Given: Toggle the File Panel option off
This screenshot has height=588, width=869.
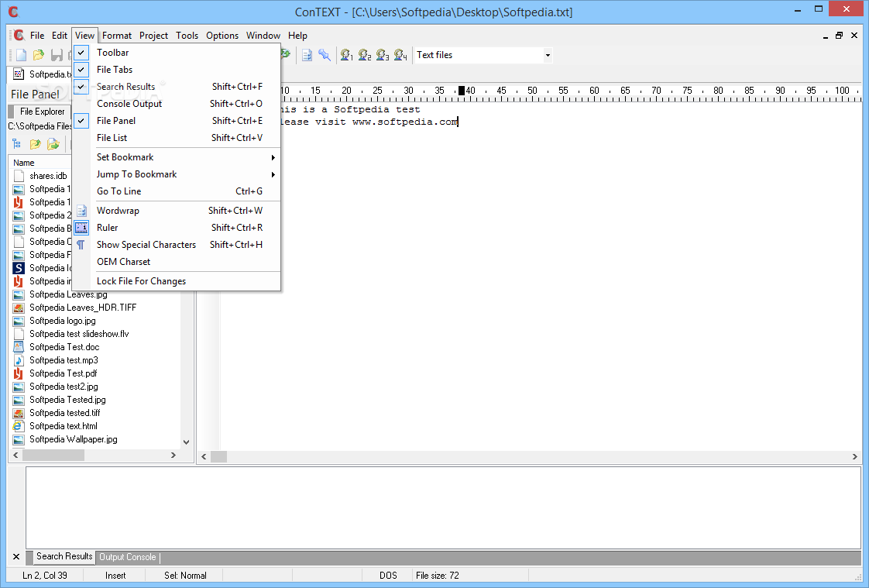Looking at the screenshot, I should click(177, 121).
